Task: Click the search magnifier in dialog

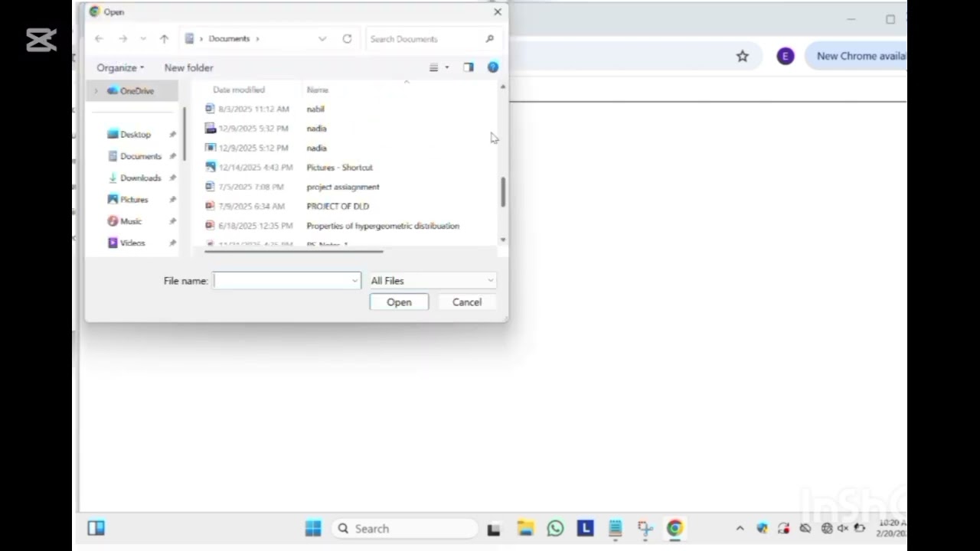Action: click(x=489, y=39)
